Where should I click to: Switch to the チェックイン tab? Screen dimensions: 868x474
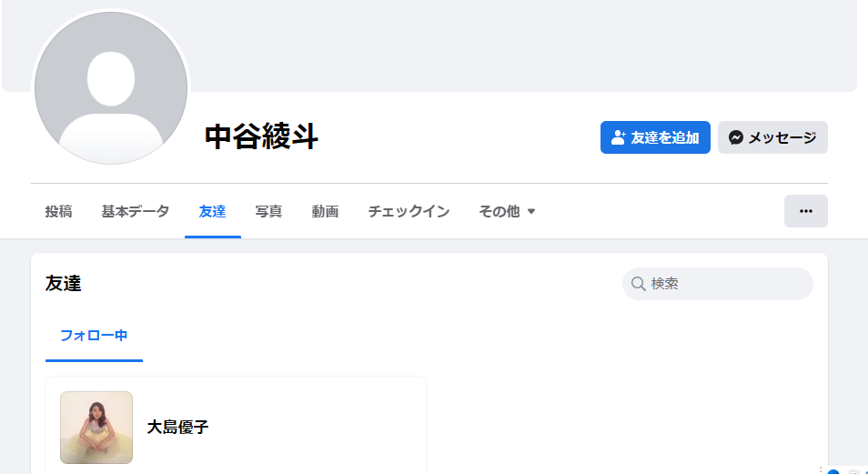point(409,212)
